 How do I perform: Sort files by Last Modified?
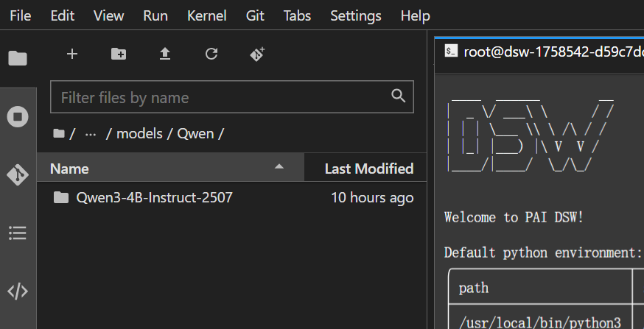pyautogui.click(x=365, y=169)
